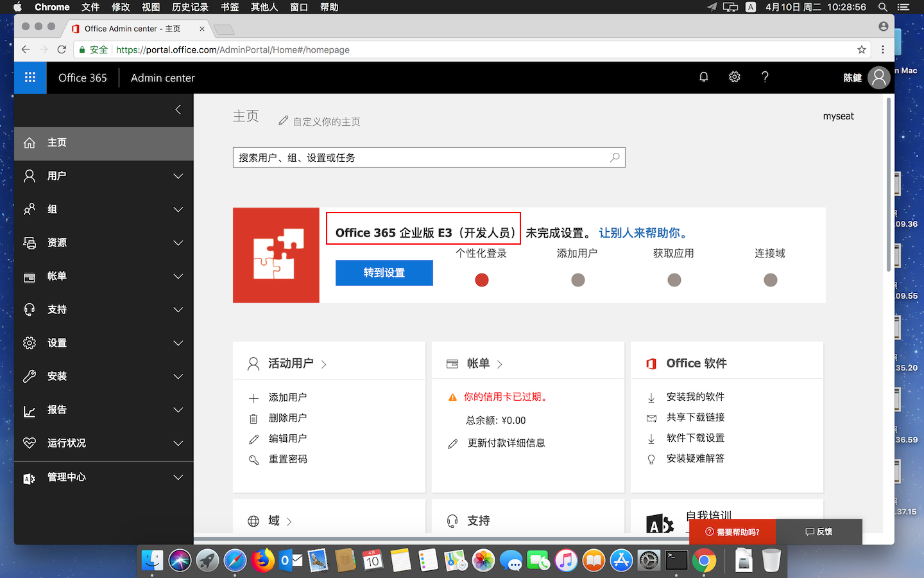Open the account avatar for 陈健
Image resolution: width=924 pixels, height=578 pixels.
point(879,78)
